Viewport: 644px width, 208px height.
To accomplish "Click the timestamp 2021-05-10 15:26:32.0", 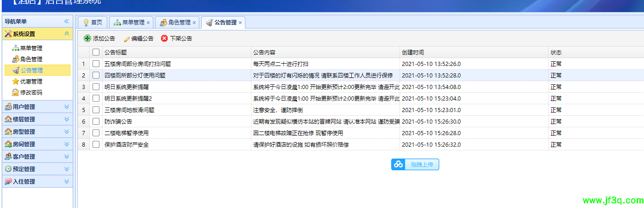I will (x=431, y=144).
